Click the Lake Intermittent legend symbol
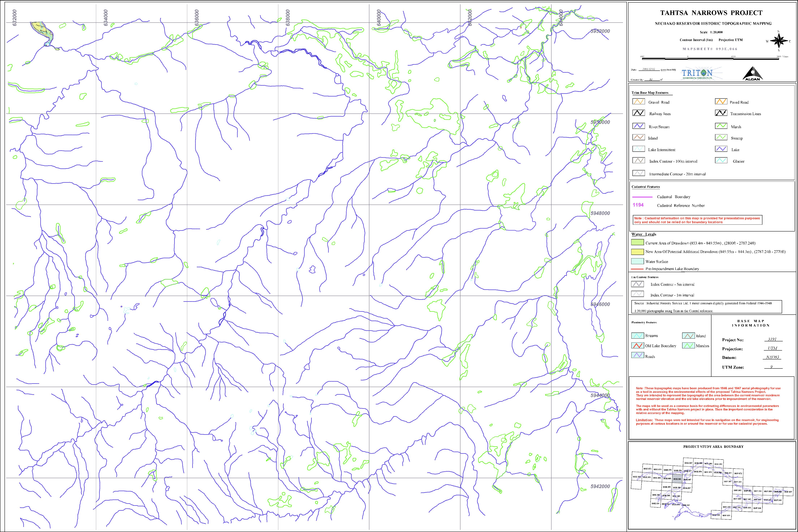The width and height of the screenshot is (798, 532). pos(639,149)
